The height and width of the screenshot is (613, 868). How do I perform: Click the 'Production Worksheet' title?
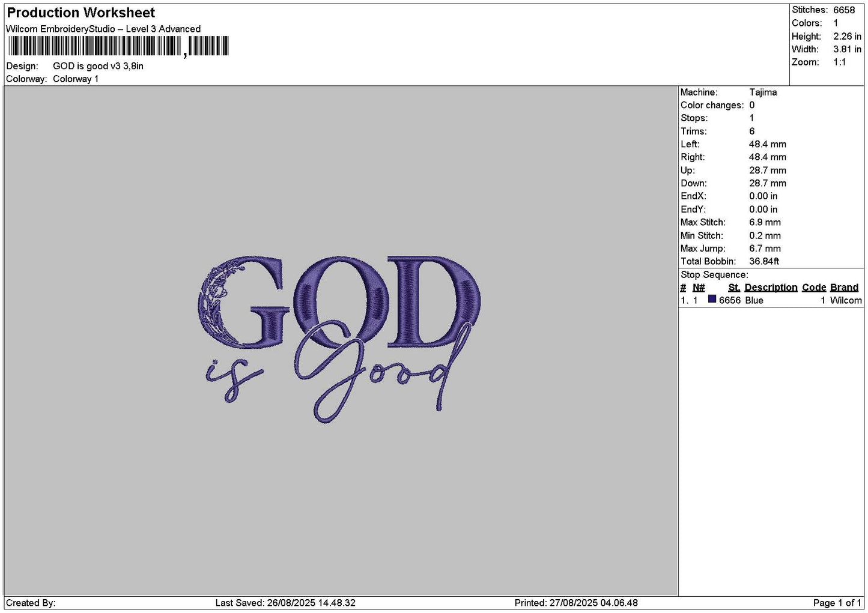(x=80, y=13)
